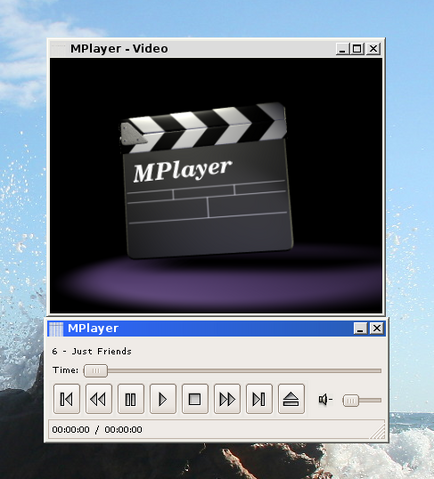Click the blue MPlayer title bar
This screenshot has width=434, height=479.
(x=216, y=328)
